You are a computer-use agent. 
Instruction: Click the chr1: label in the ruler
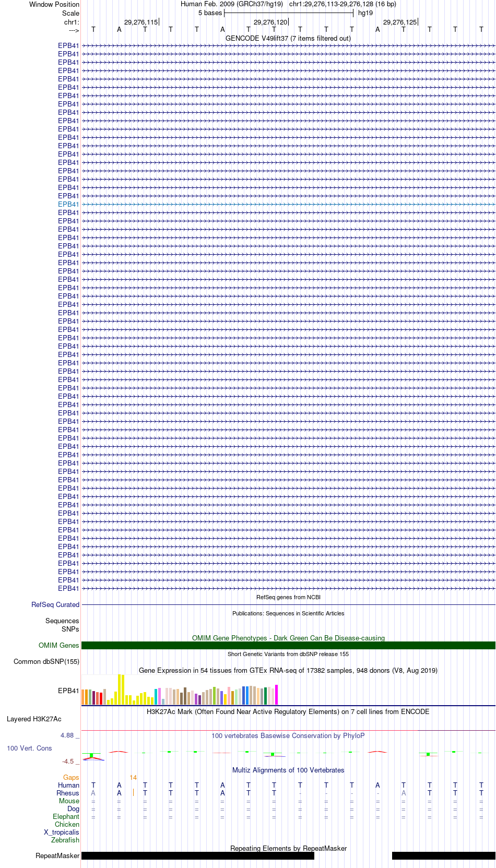click(72, 22)
